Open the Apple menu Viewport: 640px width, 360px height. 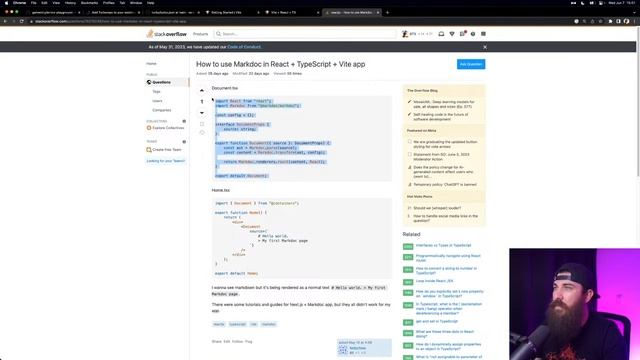[x=6, y=3]
